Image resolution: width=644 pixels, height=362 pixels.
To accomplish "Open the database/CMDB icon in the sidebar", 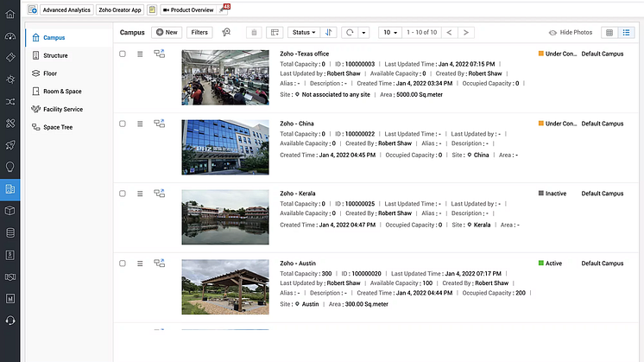I will click(x=9, y=232).
